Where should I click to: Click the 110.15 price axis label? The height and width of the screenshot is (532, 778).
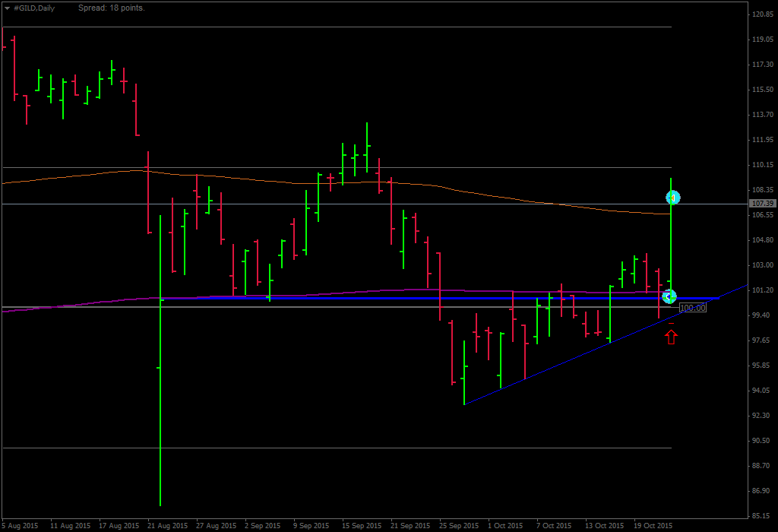[x=763, y=165]
